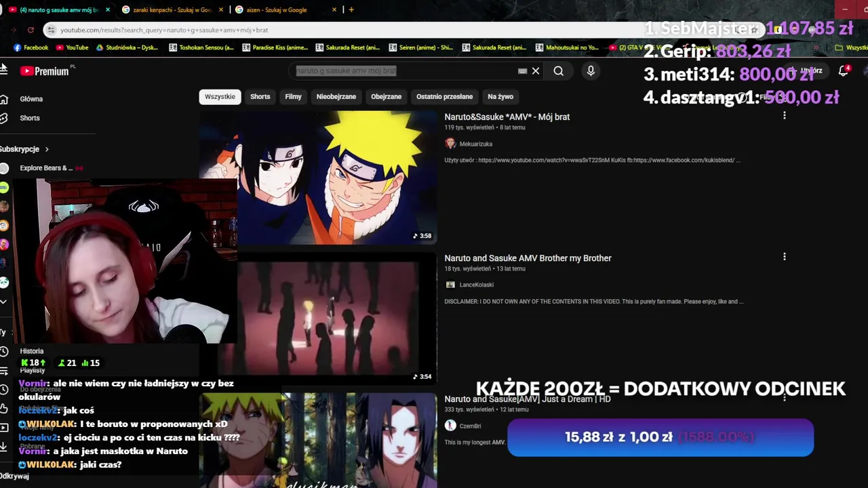Viewport: 868px width, 488px height.
Task: Open YouTube bookmark in bookmarks bar
Action: click(73, 47)
